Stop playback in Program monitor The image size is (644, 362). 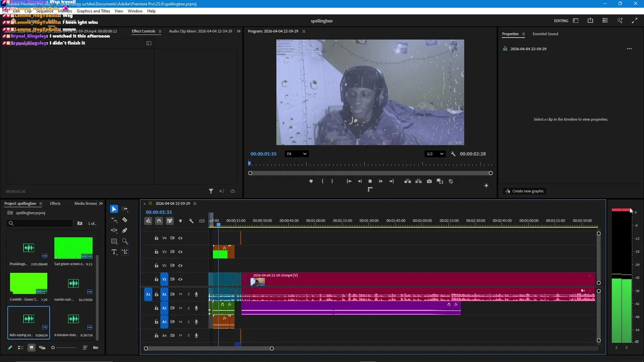tap(370, 182)
